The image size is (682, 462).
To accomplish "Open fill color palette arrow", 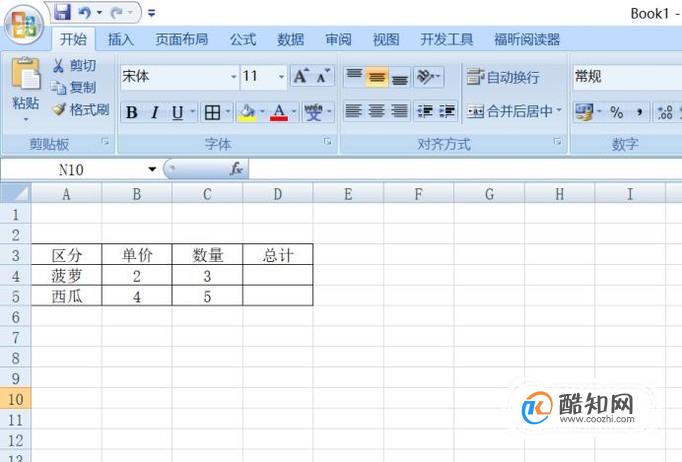I will pos(262,112).
